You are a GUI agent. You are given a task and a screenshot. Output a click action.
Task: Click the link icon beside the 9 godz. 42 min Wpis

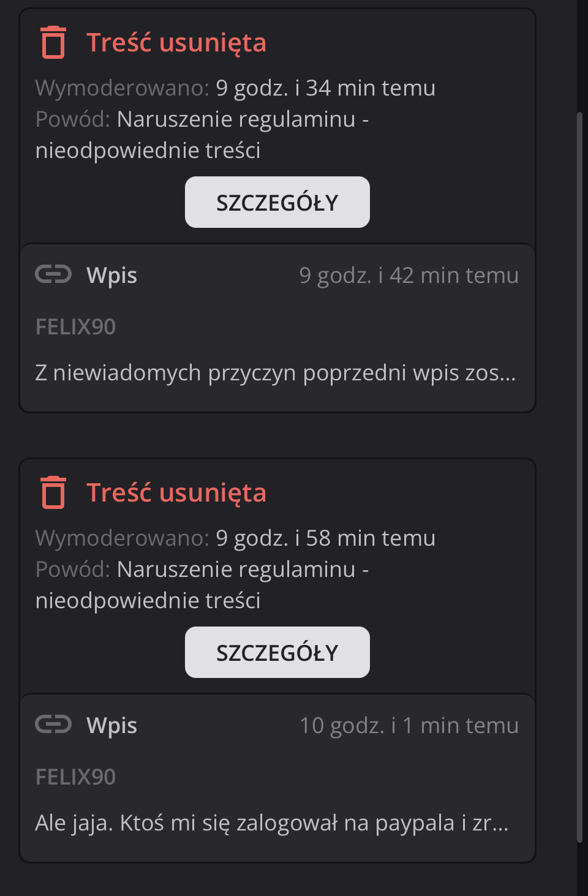pyautogui.click(x=53, y=274)
